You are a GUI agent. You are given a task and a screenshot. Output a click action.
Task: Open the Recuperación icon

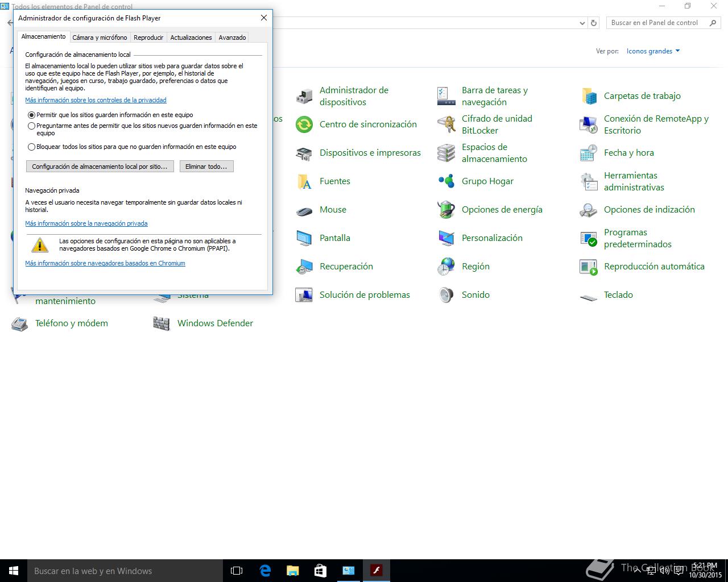click(x=304, y=267)
